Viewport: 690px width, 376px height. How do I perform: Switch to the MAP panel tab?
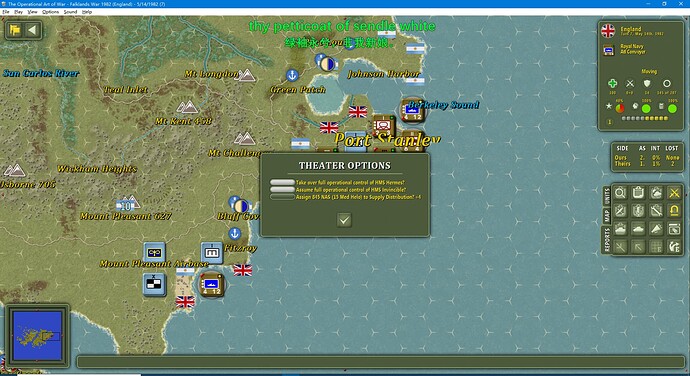click(x=607, y=216)
